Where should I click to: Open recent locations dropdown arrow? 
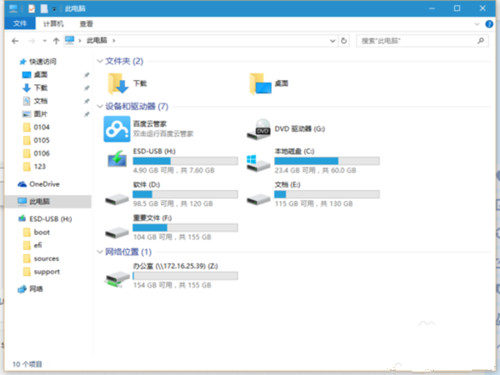point(44,41)
